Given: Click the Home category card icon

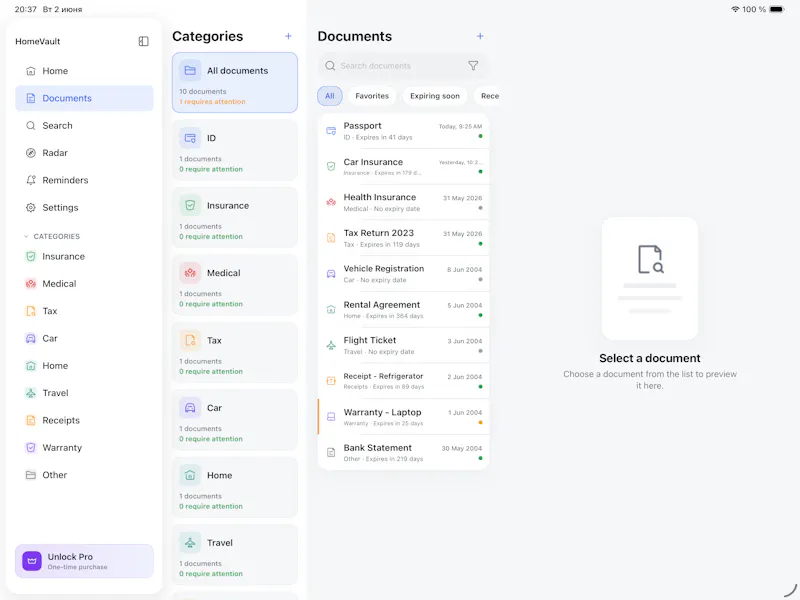Looking at the screenshot, I should pyautogui.click(x=190, y=475).
